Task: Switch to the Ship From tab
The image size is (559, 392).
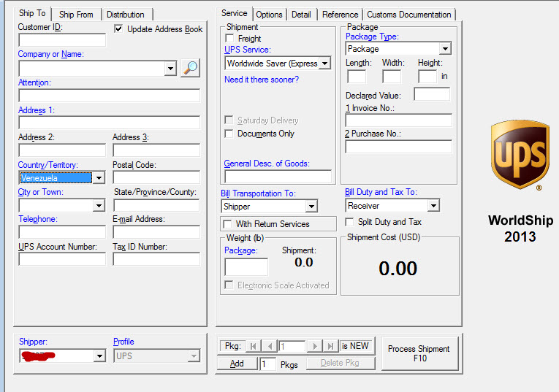Action: (76, 15)
